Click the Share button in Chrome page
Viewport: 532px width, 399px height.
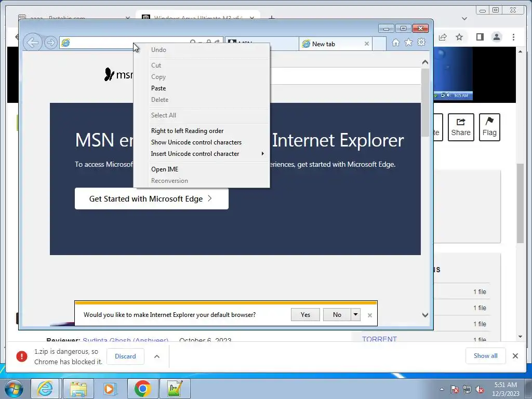pyautogui.click(x=461, y=127)
